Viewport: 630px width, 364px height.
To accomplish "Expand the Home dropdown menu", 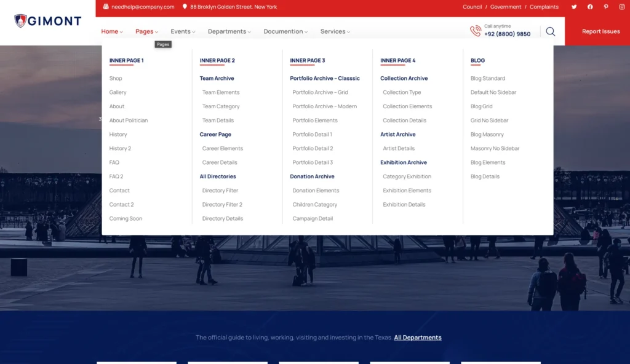I will pyautogui.click(x=111, y=31).
